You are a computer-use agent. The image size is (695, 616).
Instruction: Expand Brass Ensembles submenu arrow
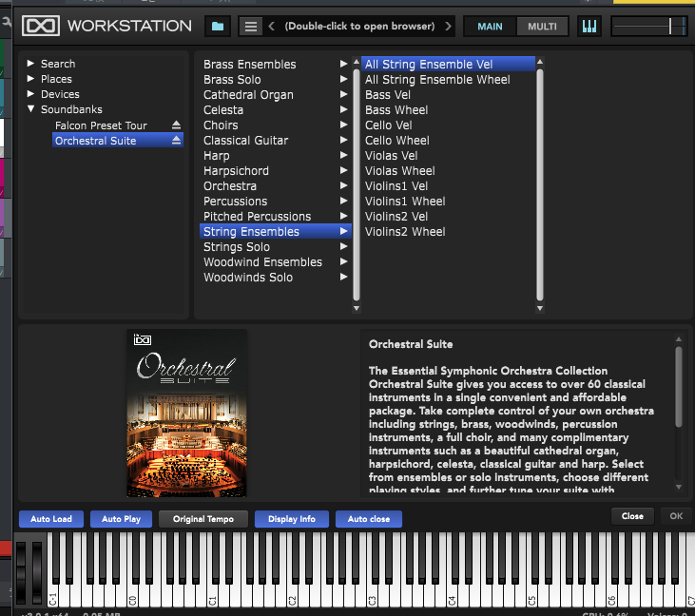343,64
